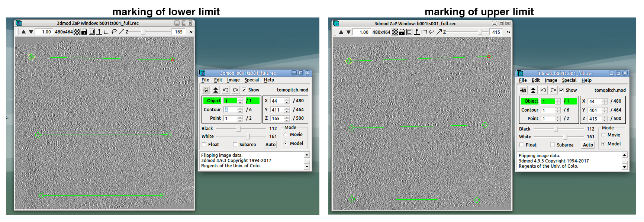
Task: Click the zoom up arrow in left ZaP window
Action: [23, 32]
